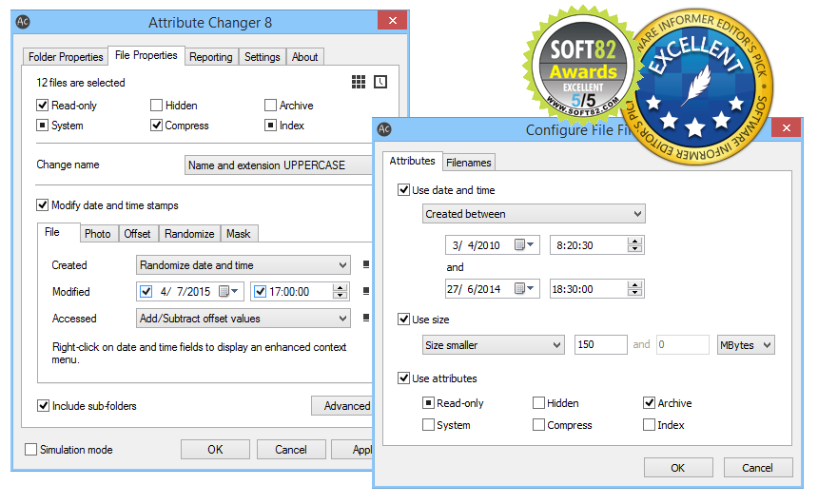Click Cancel in Attribute Changer window

290,449
